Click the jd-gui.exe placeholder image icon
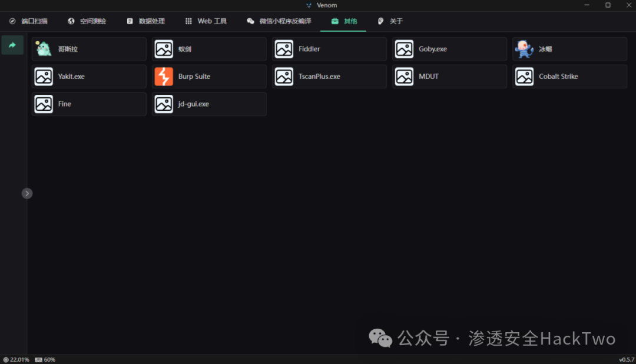 [x=164, y=104]
